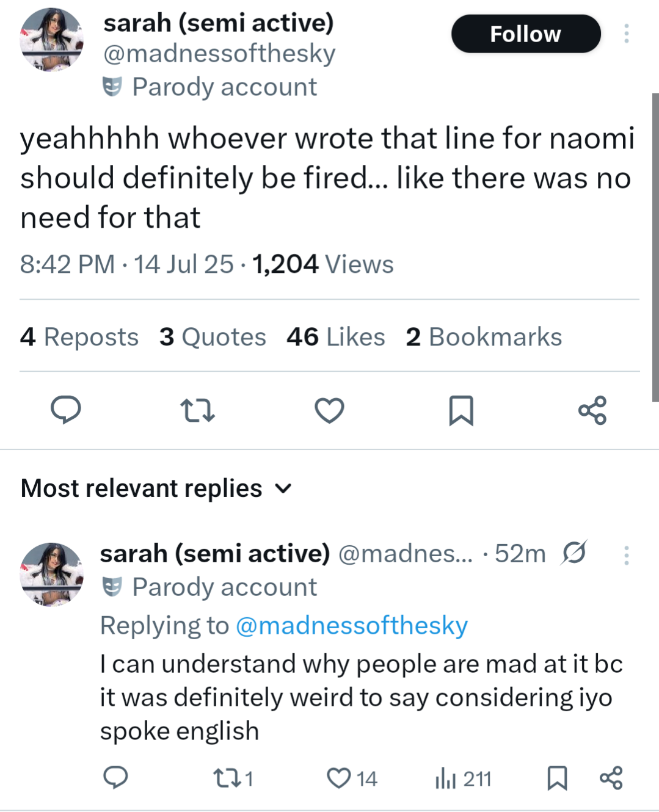Image resolution: width=659 pixels, height=812 pixels.
Task: Repost the main tweet
Action: click(x=198, y=410)
